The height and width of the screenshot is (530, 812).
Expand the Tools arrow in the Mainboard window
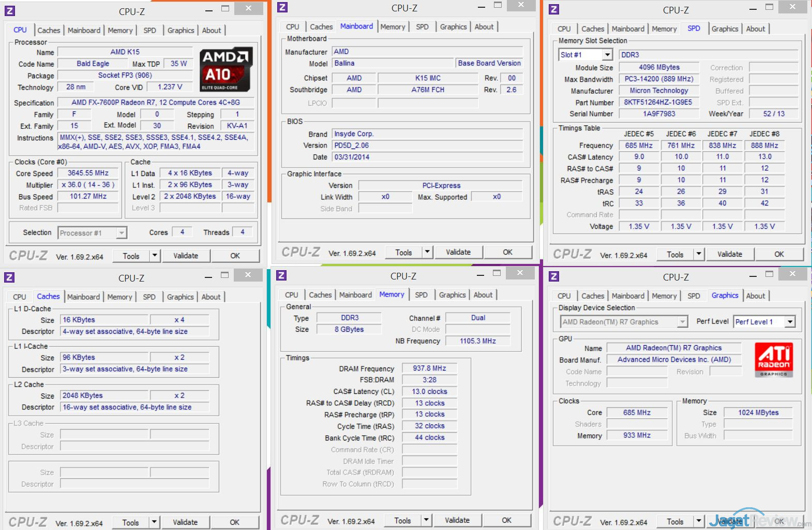(427, 252)
